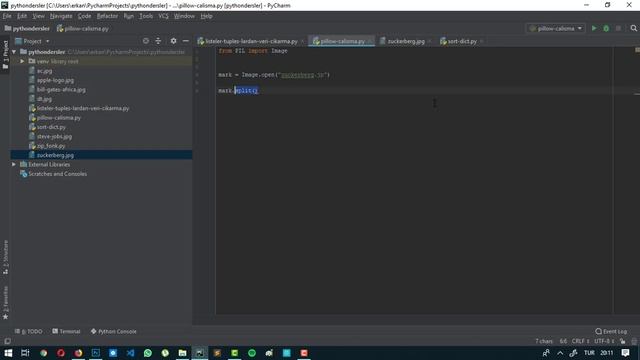Select zip_fonk.py in project tree

click(51, 146)
